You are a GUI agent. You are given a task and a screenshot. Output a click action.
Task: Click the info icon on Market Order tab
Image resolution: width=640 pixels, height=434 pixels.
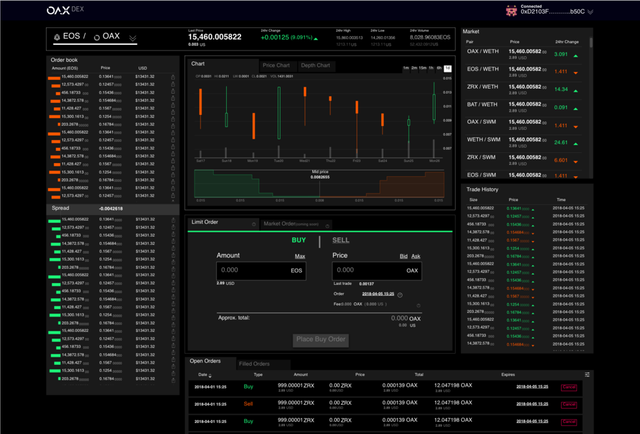point(327,226)
